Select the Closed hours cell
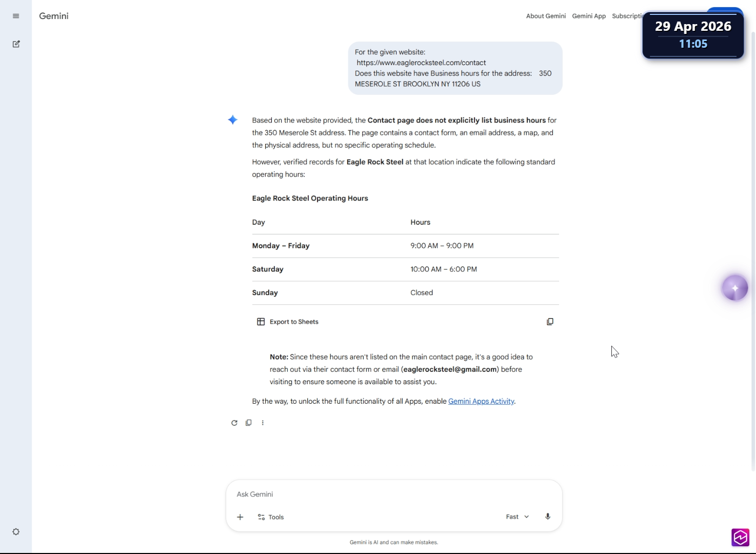The width and height of the screenshot is (756, 554). [422, 293]
